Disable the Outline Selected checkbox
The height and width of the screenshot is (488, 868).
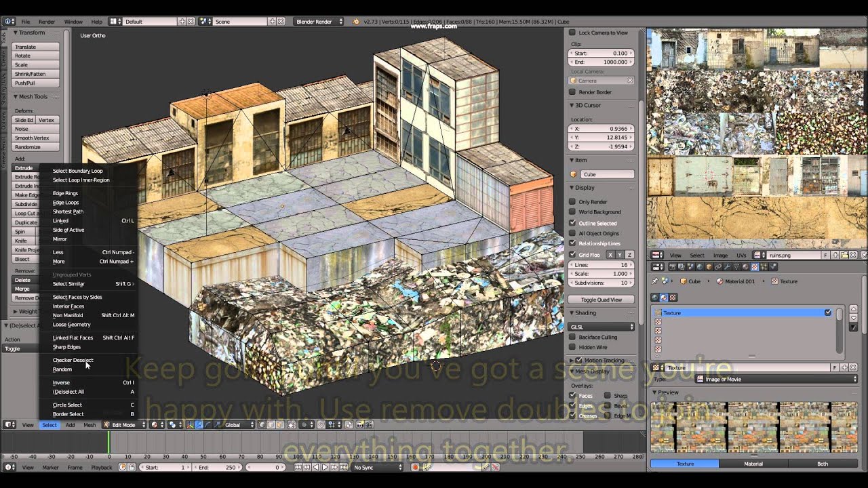[572, 223]
